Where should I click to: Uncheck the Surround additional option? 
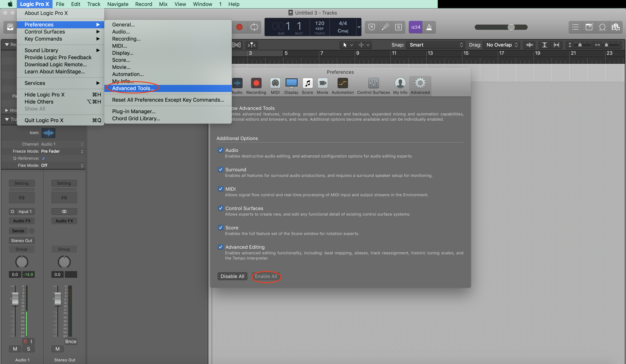[220, 170]
